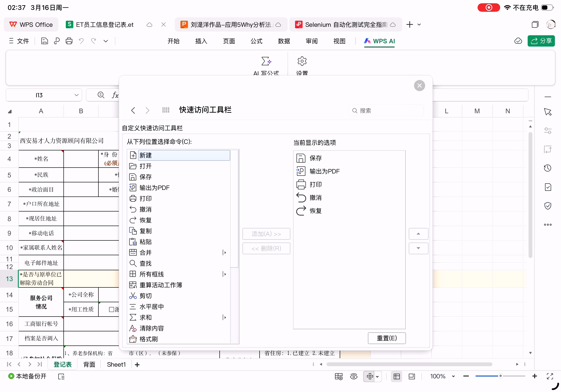Click the print icon in top toolbar
This screenshot has width=561, height=392.
tap(69, 41)
